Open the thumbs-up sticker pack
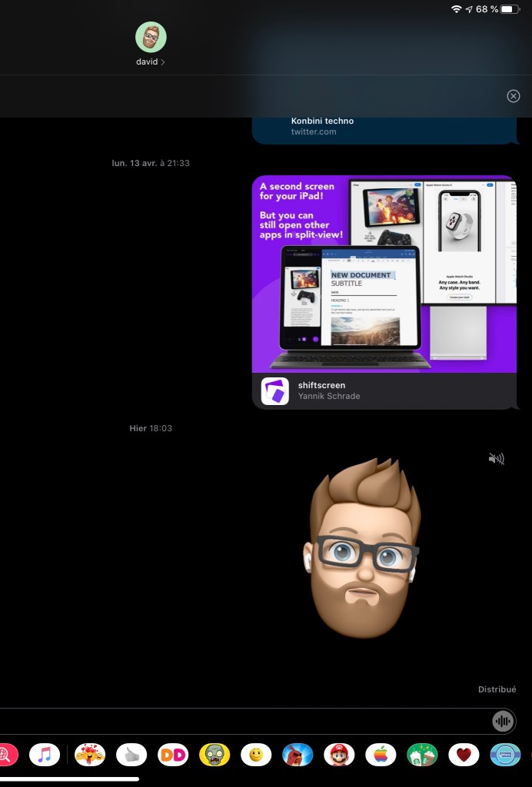This screenshot has width=532, height=787. (131, 755)
